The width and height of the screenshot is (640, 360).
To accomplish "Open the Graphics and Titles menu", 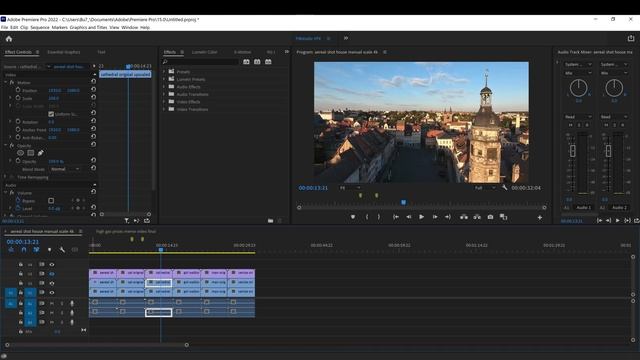I will point(88,27).
